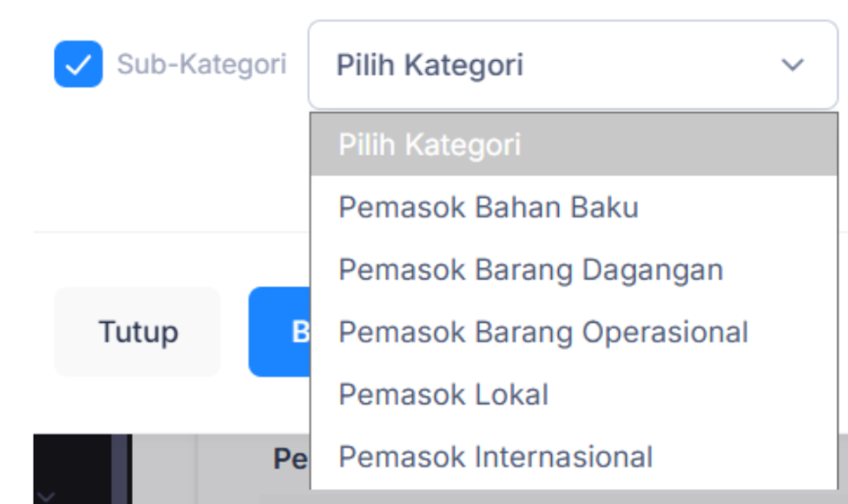Image resolution: width=848 pixels, height=504 pixels.
Task: Click the partially hidden "Pe" column header
Action: point(290,460)
